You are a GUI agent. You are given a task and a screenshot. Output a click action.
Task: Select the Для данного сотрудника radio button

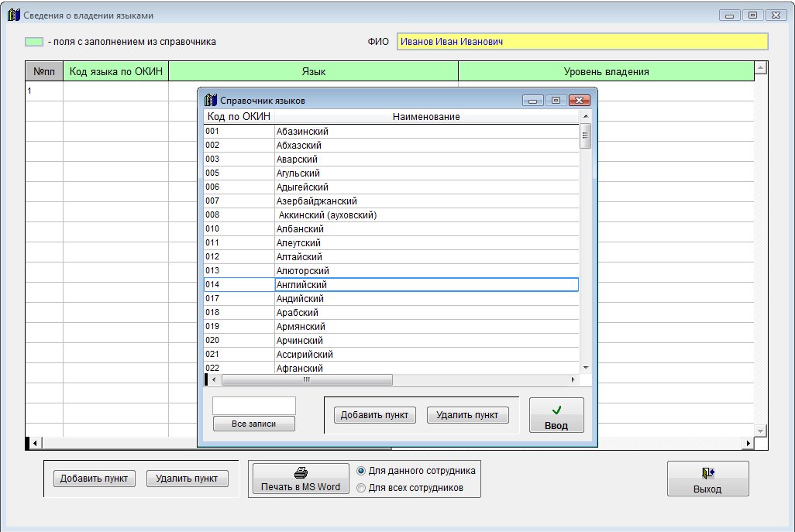click(x=361, y=470)
